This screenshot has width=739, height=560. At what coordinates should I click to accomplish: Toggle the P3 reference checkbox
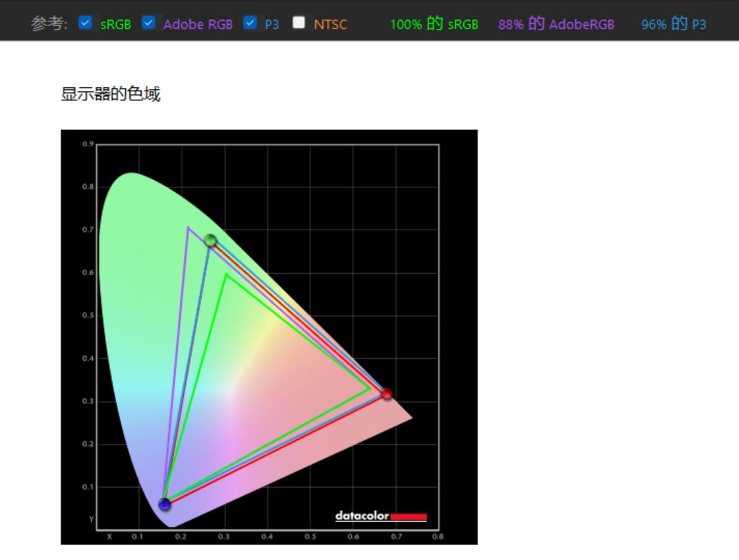pos(250,23)
